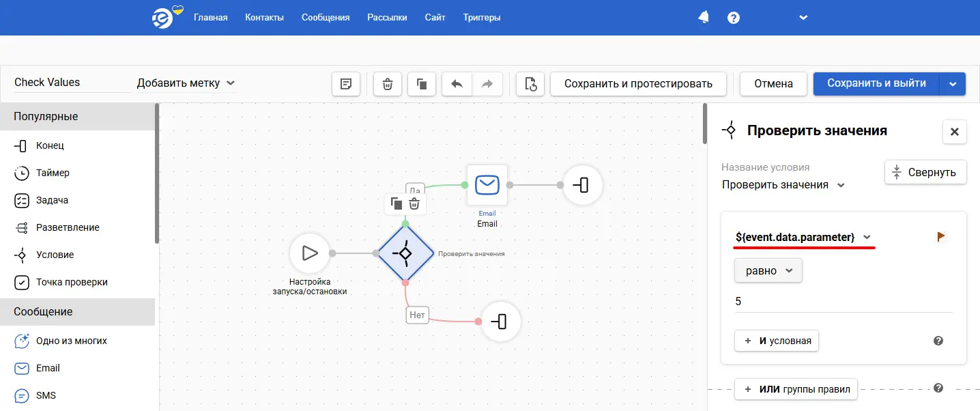Click the toolbar trash delete icon

coord(388,84)
